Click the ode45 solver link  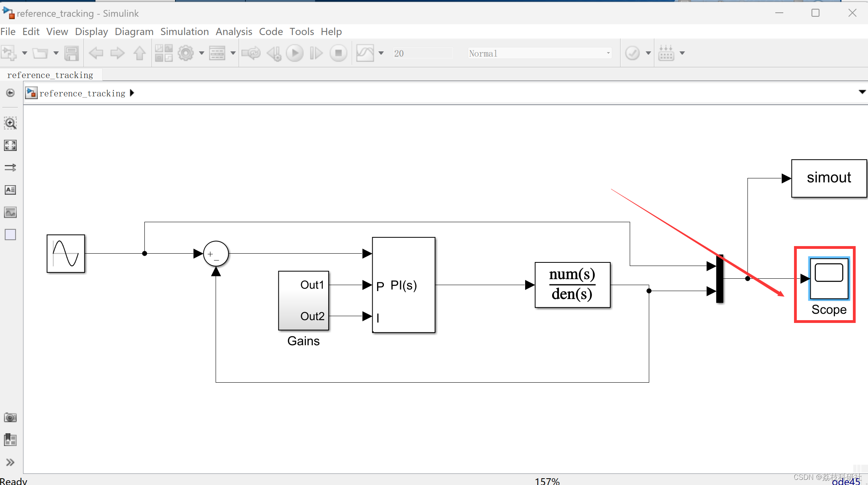[x=846, y=481]
